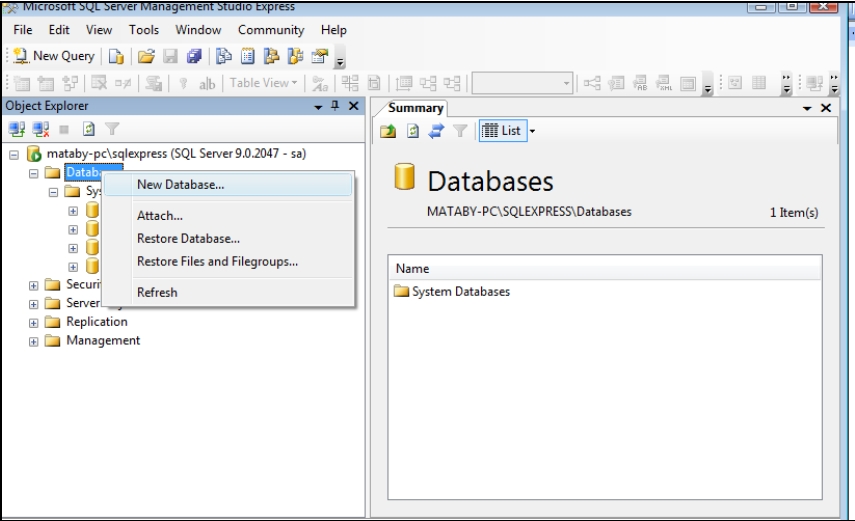Image resolution: width=855 pixels, height=521 pixels.
Task: Open the Registered Servers window icon
Action: click(x=224, y=56)
